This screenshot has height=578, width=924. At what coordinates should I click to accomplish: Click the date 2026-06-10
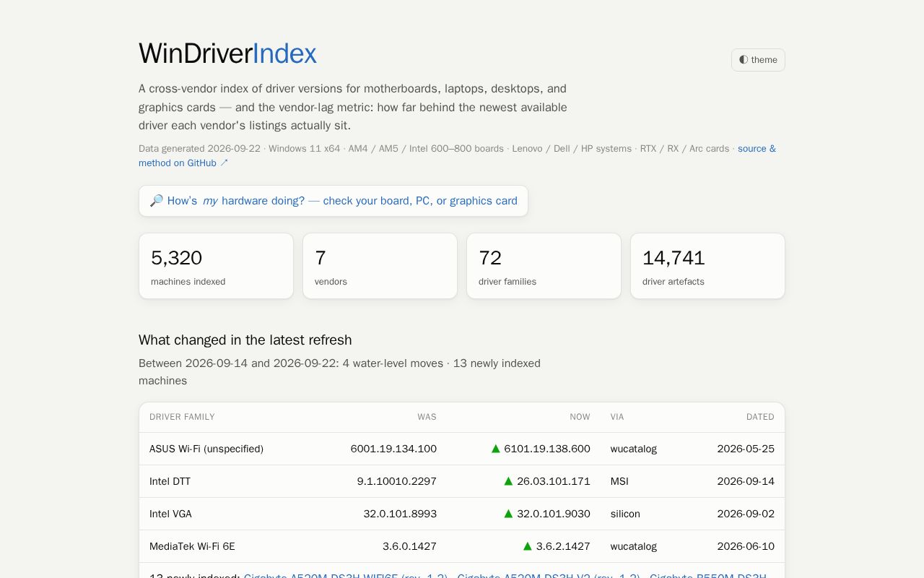tap(746, 546)
